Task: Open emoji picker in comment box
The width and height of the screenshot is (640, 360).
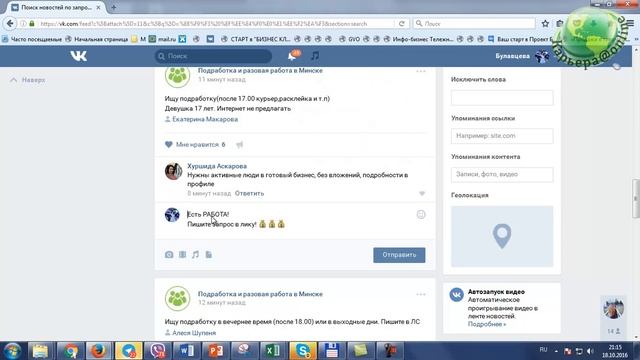Action: [x=421, y=214]
